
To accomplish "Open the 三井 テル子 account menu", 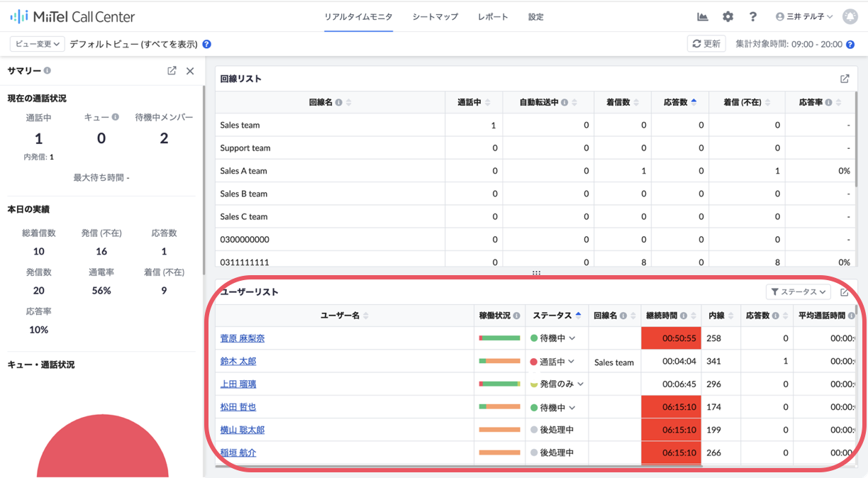I will 804,16.
